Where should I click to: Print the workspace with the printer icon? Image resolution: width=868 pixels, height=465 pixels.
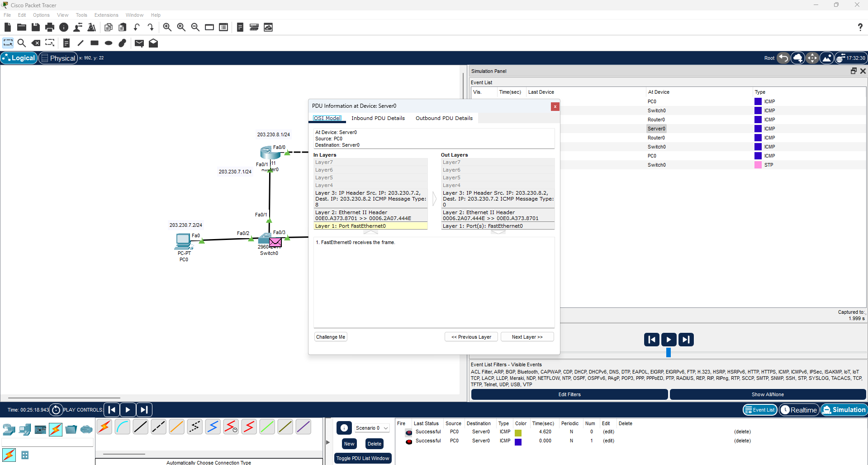[50, 28]
